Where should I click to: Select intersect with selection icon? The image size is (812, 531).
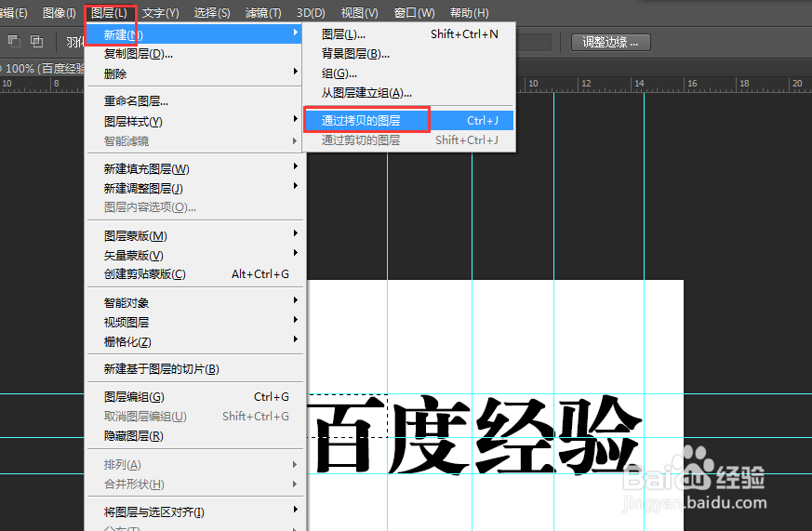[x=37, y=41]
